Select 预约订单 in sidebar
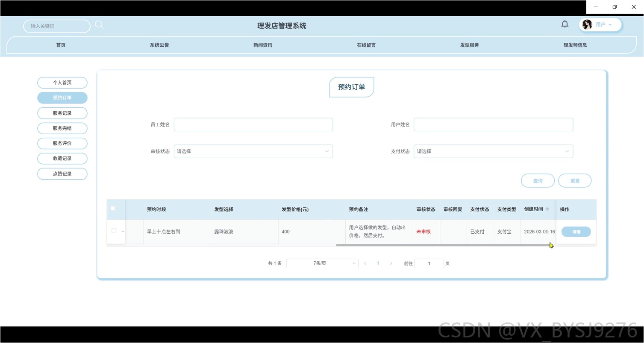This screenshot has height=343, width=644. [62, 98]
